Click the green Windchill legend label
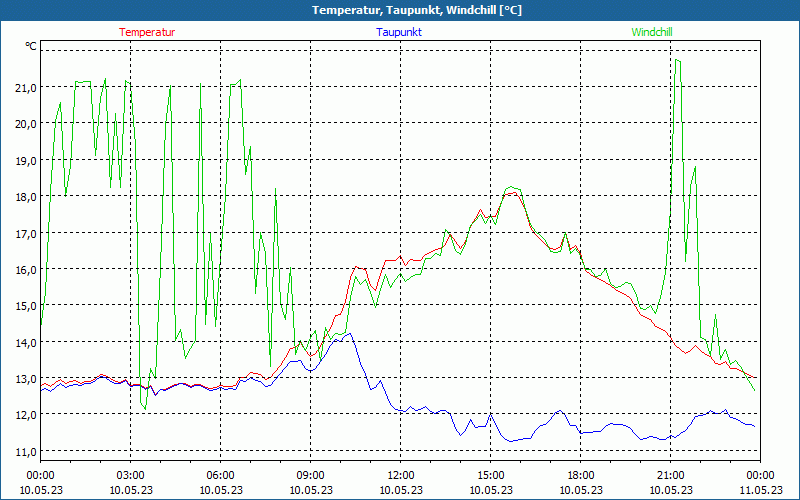The width and height of the screenshot is (800, 500). 652,32
